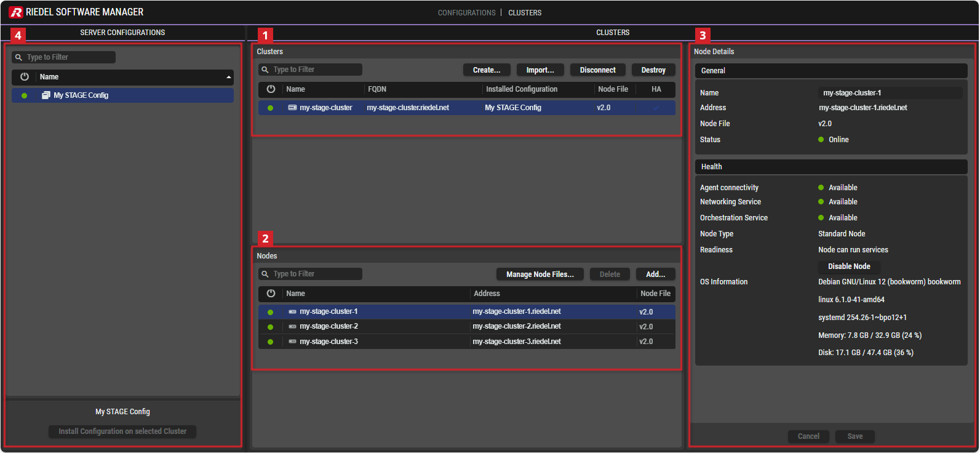Click power status column header in Server Configurations
The height and width of the screenshot is (453, 980).
click(x=25, y=77)
